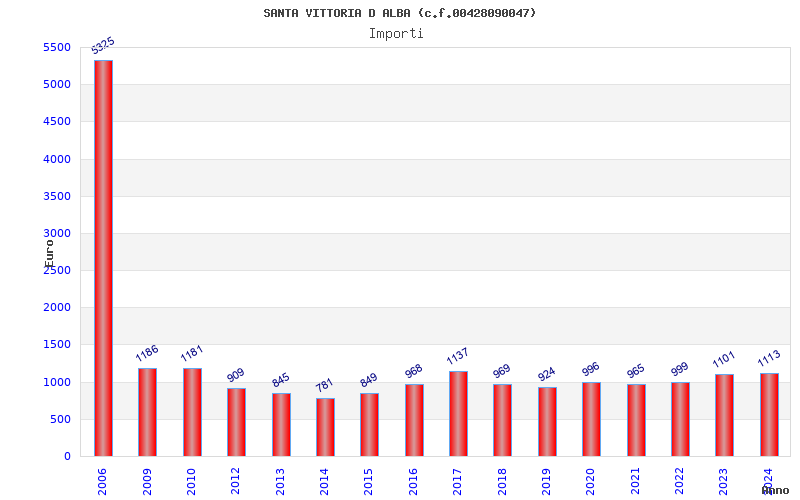
Task: Select the x-axis year label 2022
Action: [x=680, y=482]
